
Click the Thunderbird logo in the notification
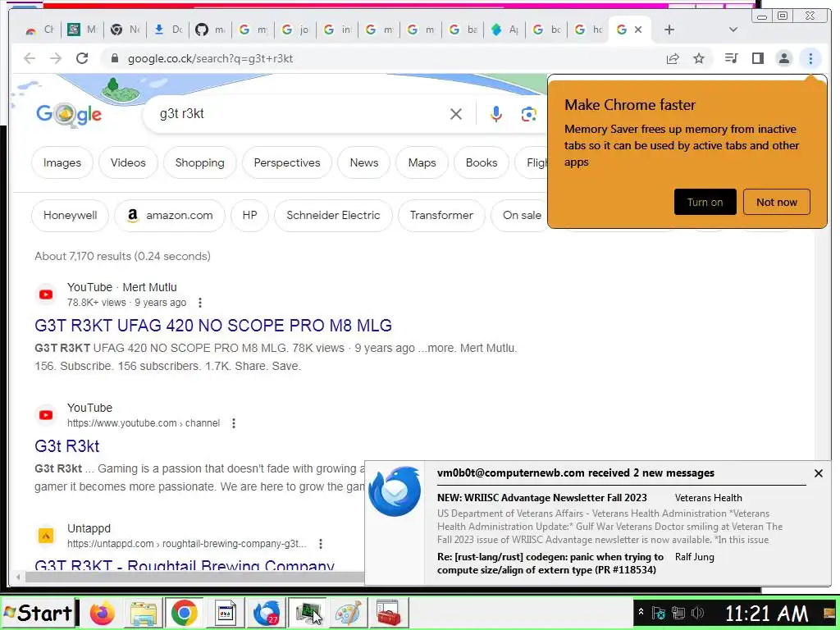click(395, 491)
